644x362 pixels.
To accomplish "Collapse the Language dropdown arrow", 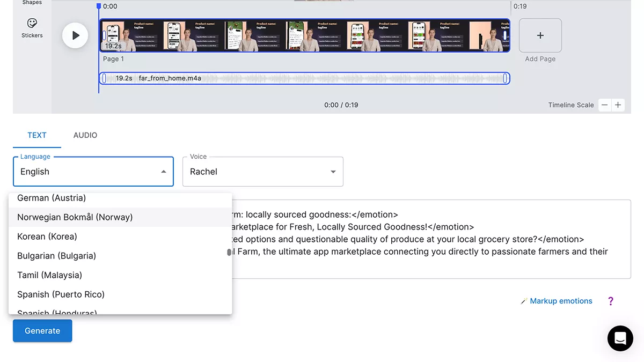I will [x=163, y=172].
